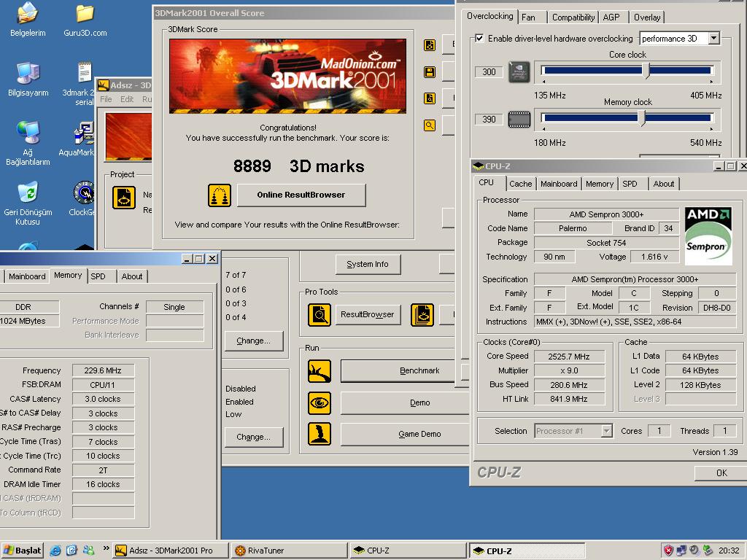
Task: Switch to the AGP tab
Action: [612, 17]
